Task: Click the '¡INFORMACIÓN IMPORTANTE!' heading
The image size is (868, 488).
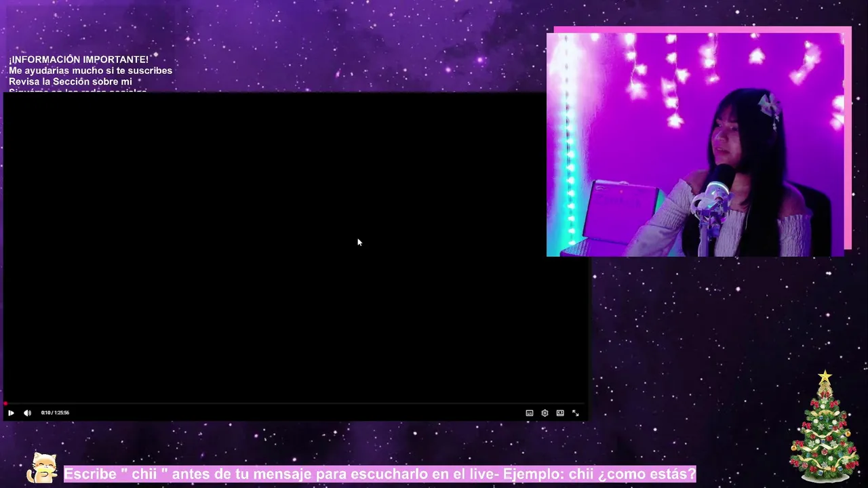Action: pos(79,60)
